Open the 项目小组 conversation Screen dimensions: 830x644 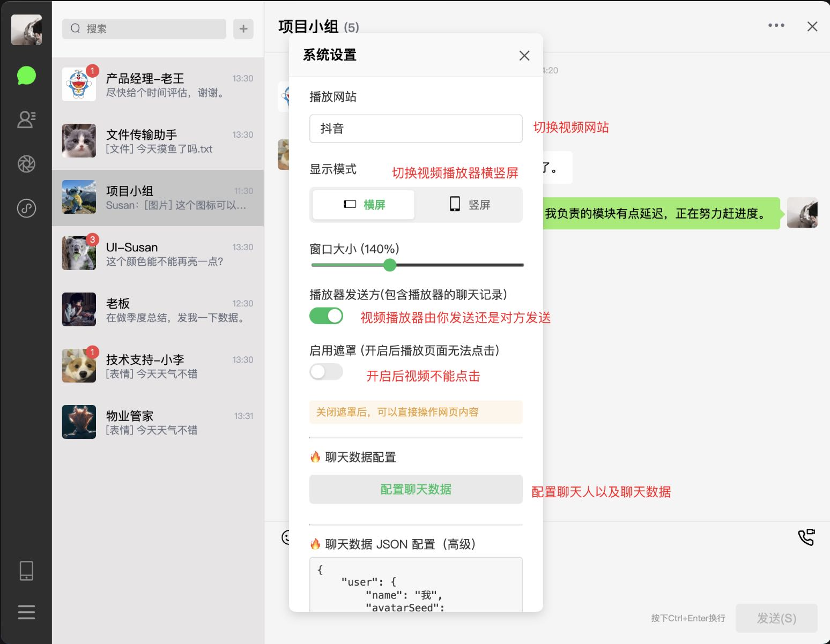tap(158, 197)
